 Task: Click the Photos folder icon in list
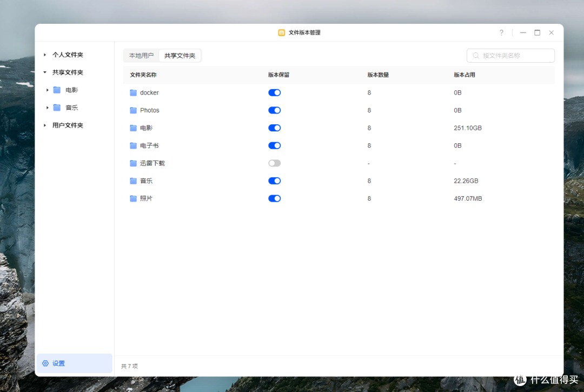click(x=133, y=110)
